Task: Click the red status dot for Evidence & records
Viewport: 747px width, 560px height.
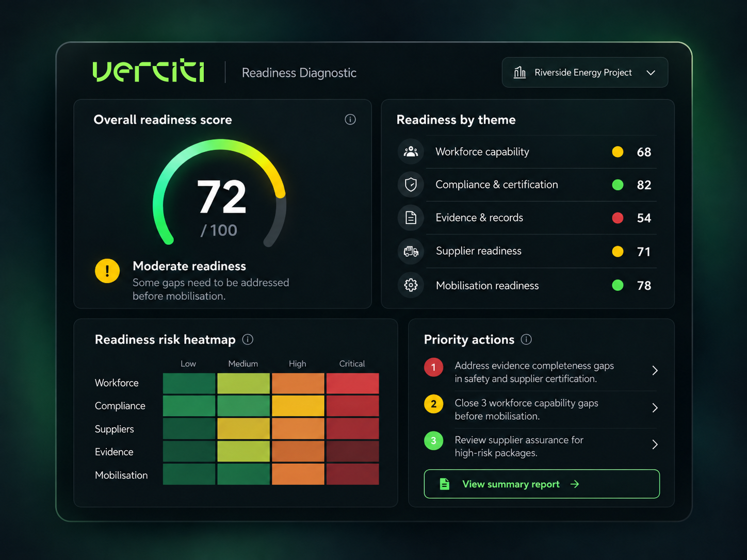Action: pos(618,218)
